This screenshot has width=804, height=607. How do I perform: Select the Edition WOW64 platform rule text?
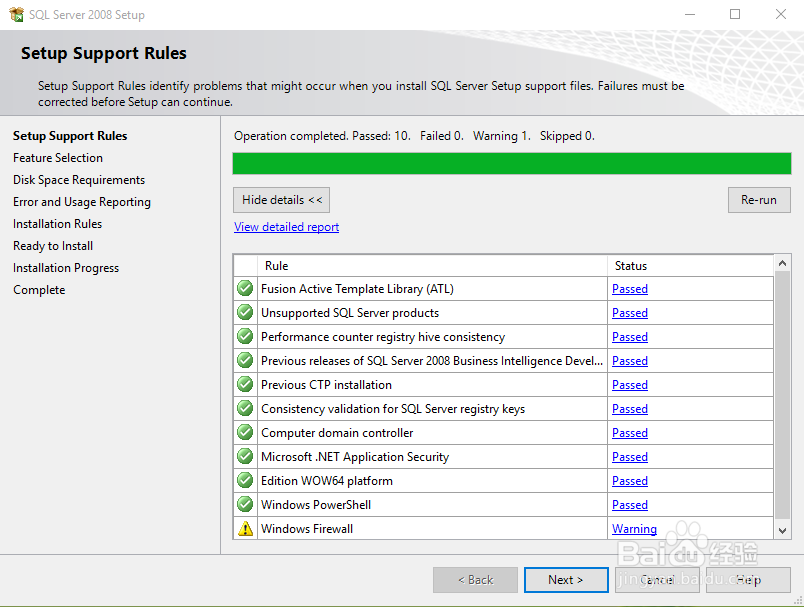click(327, 481)
